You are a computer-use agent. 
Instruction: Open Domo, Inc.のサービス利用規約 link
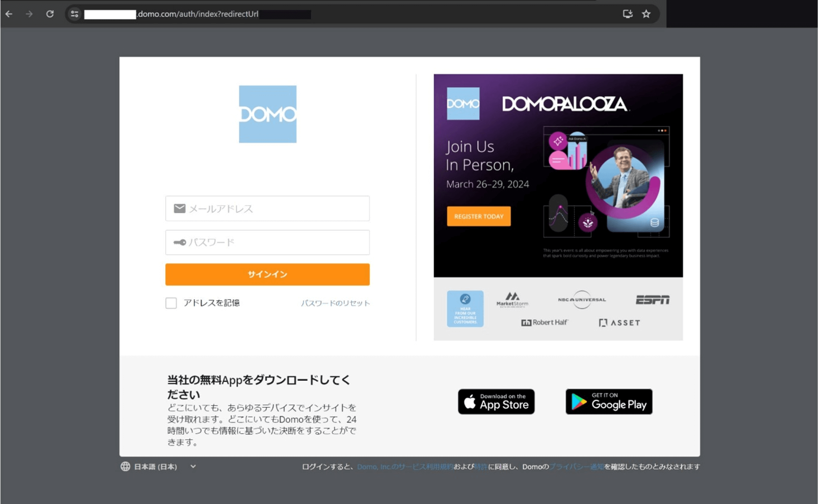405,467
